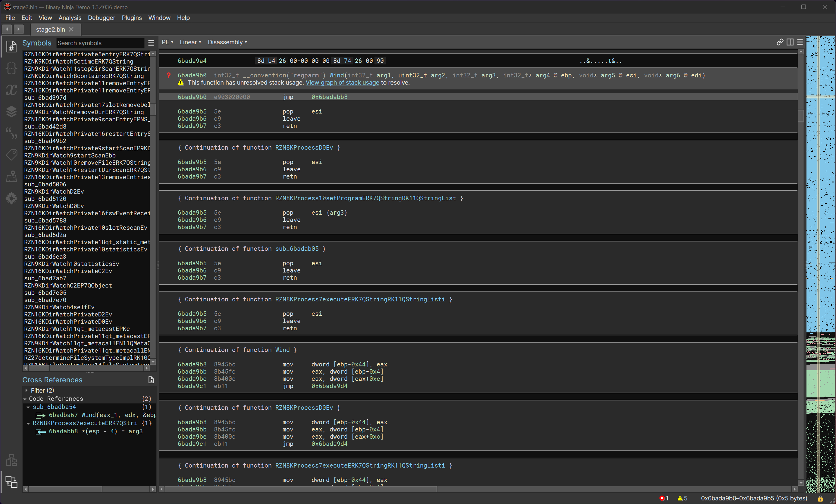Toggle the sync link chain icon
The image size is (836, 504).
tap(780, 42)
